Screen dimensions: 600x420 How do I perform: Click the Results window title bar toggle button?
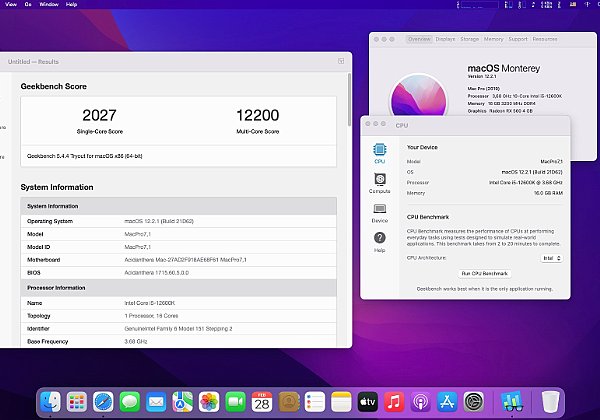coord(341,61)
